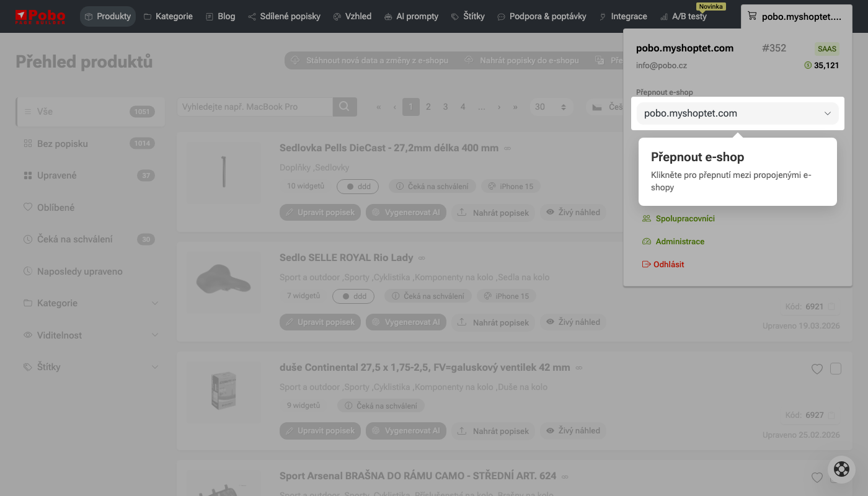Open the help lifebuoy icon
The image size is (868, 496).
[x=841, y=469]
